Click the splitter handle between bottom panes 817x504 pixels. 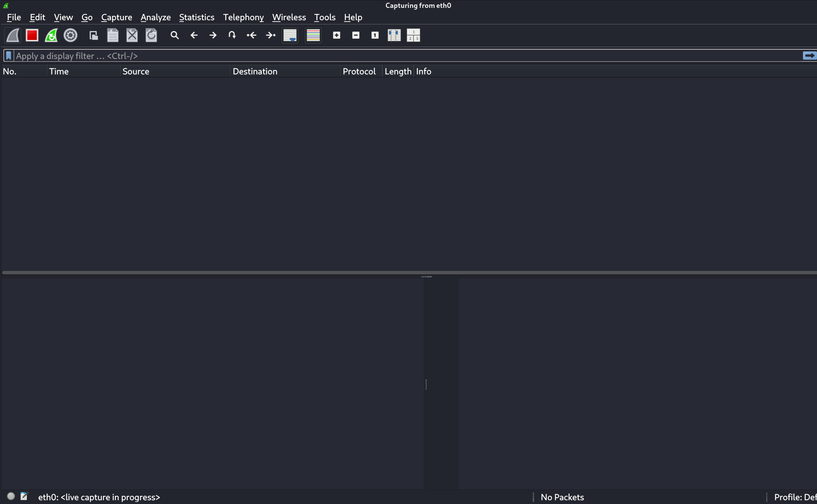[x=426, y=384]
